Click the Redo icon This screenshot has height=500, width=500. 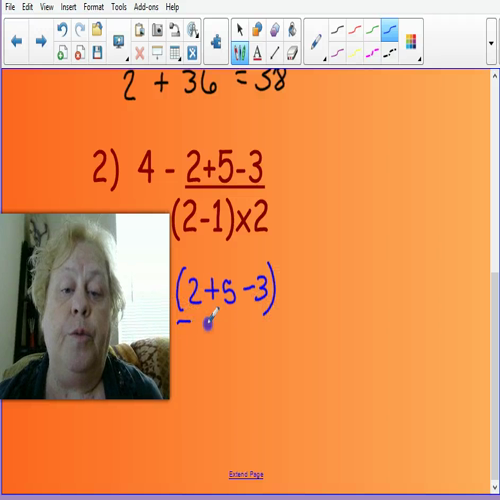click(80, 30)
